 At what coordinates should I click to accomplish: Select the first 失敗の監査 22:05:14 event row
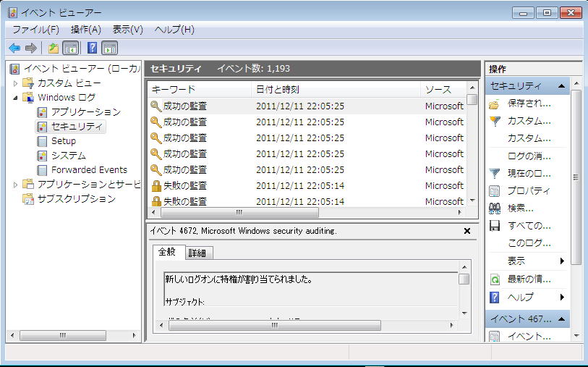pos(307,186)
